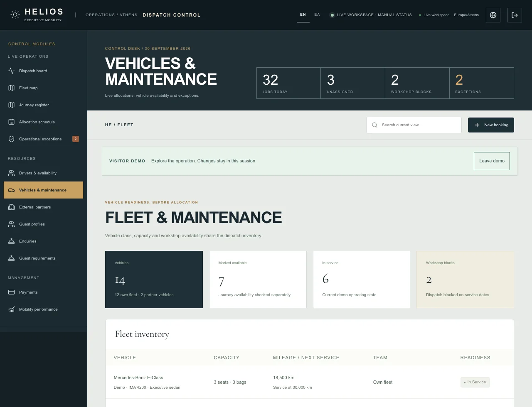Click the Operational exceptions shield icon
Image resolution: width=532 pixels, height=407 pixels.
click(x=12, y=139)
